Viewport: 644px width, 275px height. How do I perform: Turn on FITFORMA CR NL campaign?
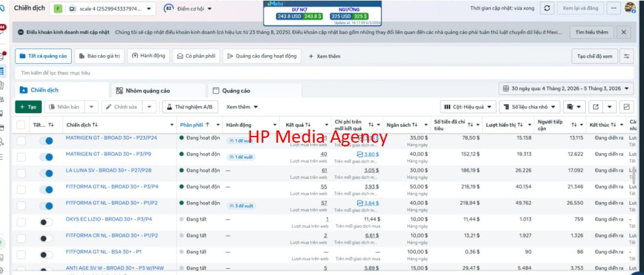[x=47, y=238]
